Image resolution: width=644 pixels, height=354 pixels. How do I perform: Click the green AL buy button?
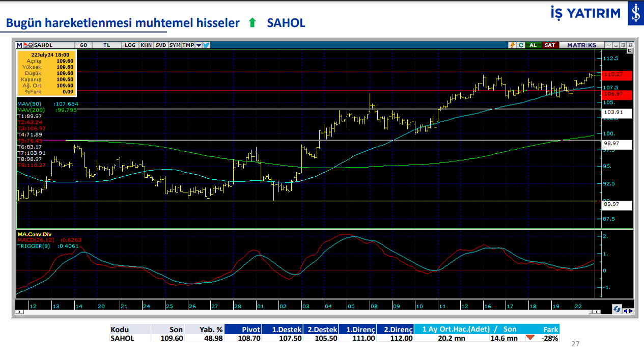pyautogui.click(x=533, y=45)
